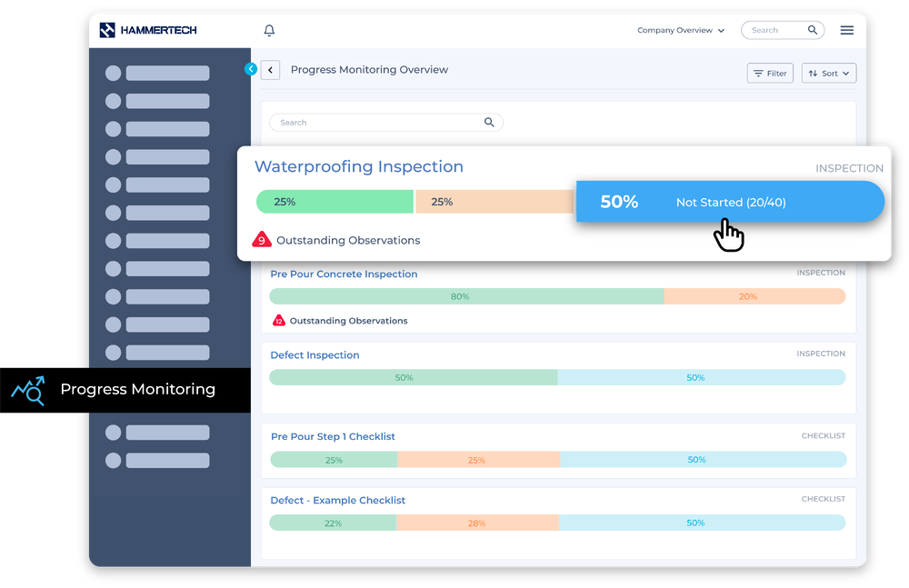The height and width of the screenshot is (588, 909).
Task: Click the Progress Monitoring chart icon
Action: point(27,390)
